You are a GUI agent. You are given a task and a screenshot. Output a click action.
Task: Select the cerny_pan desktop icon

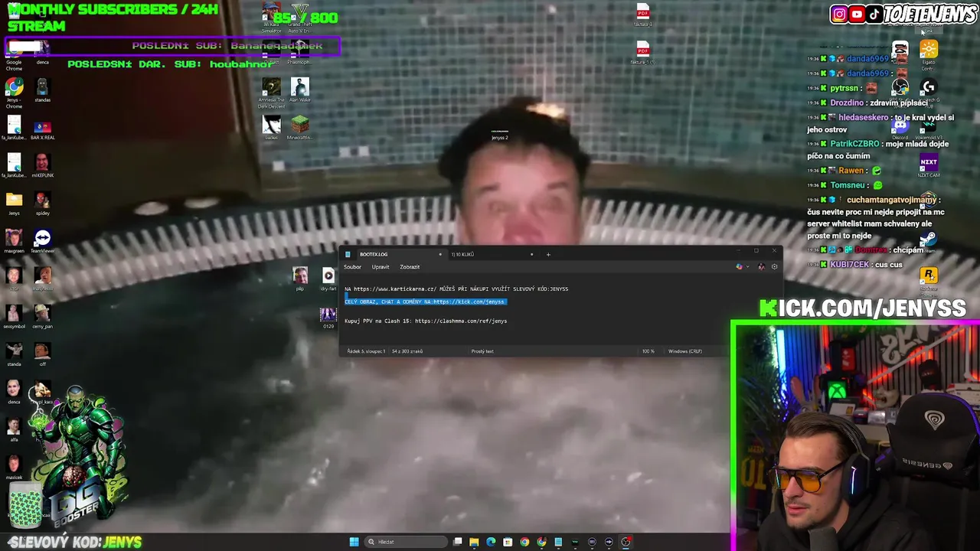(42, 318)
